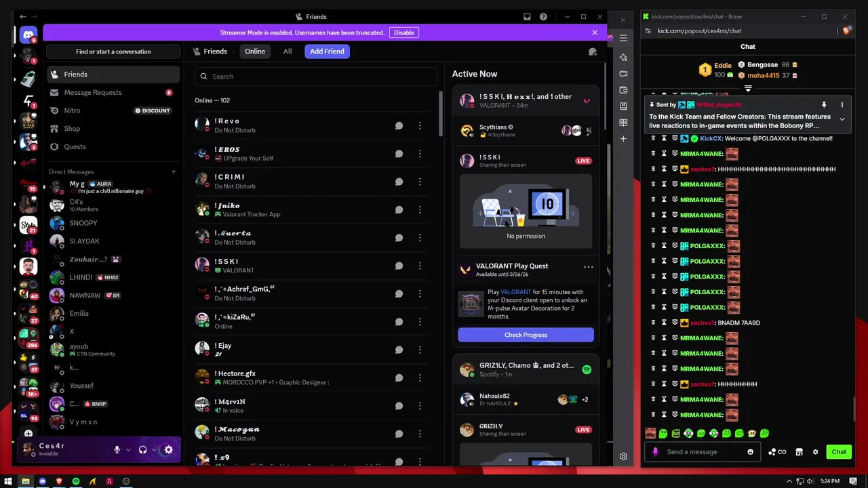Open SNOOPY direct message

tap(113, 223)
